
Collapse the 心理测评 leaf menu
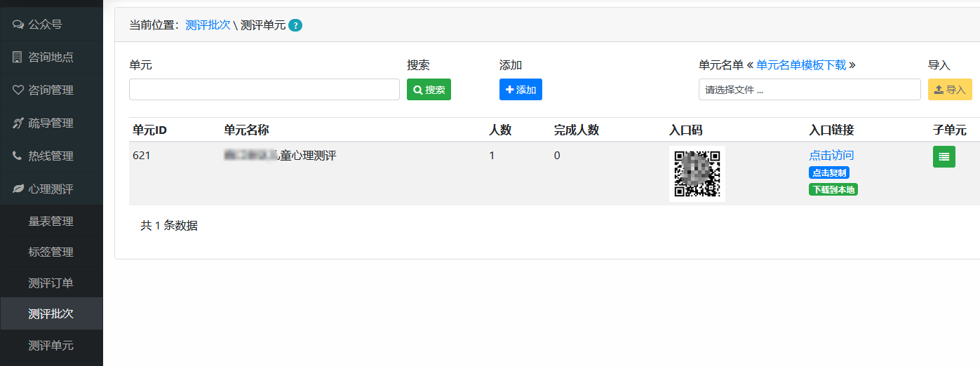51,189
